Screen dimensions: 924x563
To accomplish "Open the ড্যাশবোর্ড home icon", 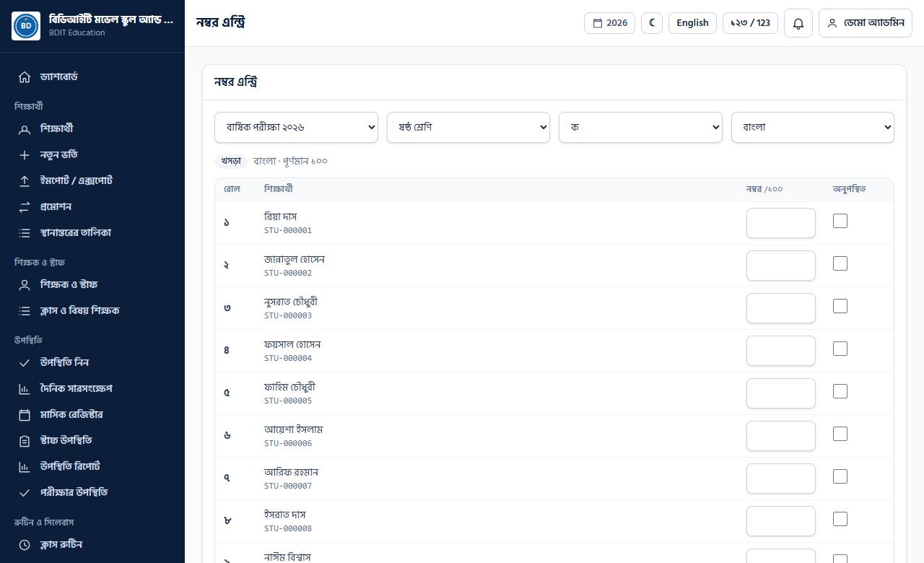I will coord(25,77).
